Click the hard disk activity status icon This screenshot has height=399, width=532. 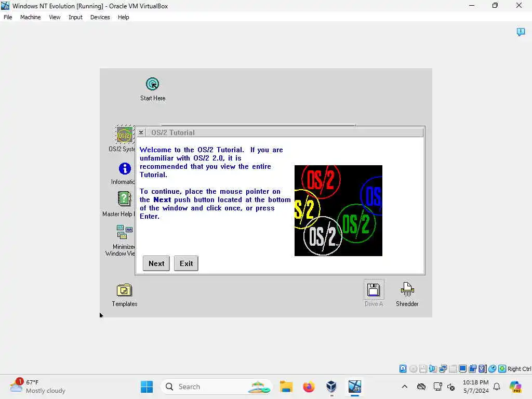tap(403, 368)
